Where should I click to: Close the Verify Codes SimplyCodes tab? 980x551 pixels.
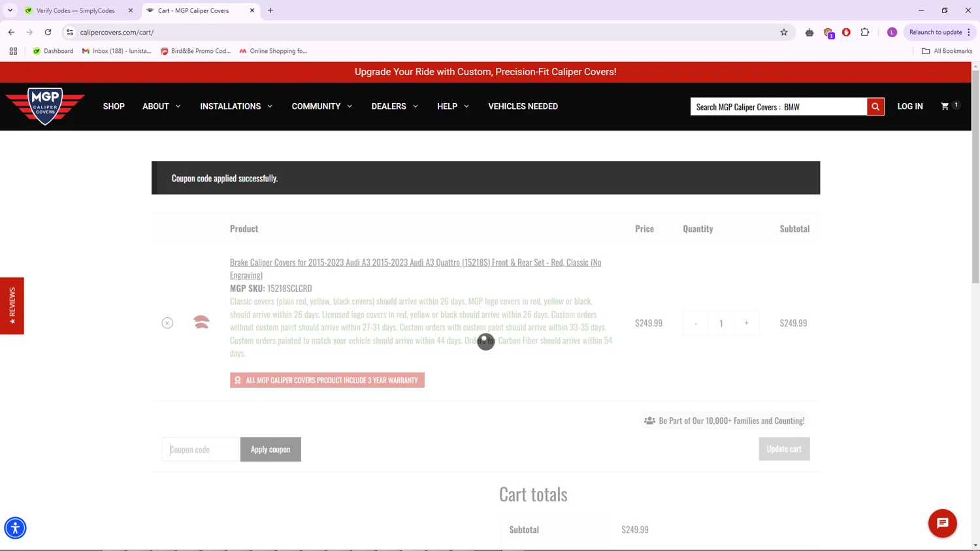[x=131, y=10]
